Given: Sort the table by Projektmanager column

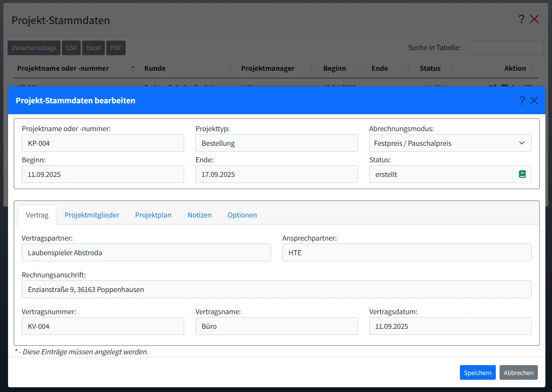Looking at the screenshot, I should (x=268, y=68).
